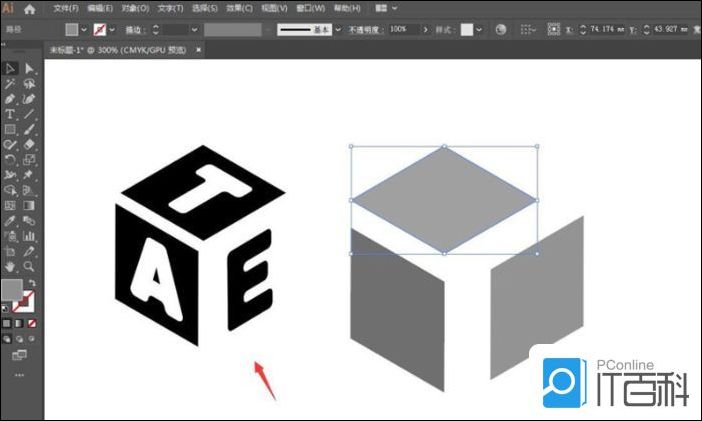
Task: Set paint mode to None
Action: (x=32, y=323)
